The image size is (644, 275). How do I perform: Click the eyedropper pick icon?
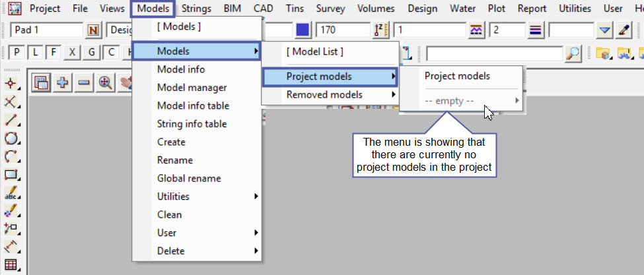[x=624, y=30]
